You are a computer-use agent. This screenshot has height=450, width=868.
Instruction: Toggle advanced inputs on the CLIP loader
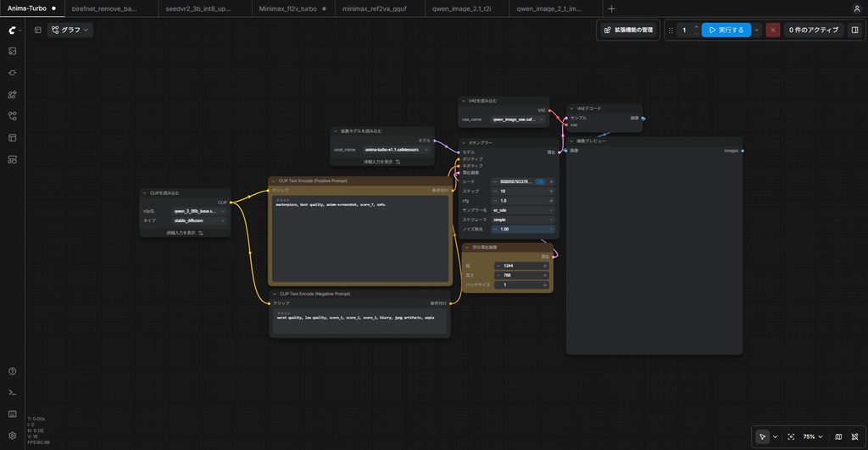pyautogui.click(x=185, y=233)
